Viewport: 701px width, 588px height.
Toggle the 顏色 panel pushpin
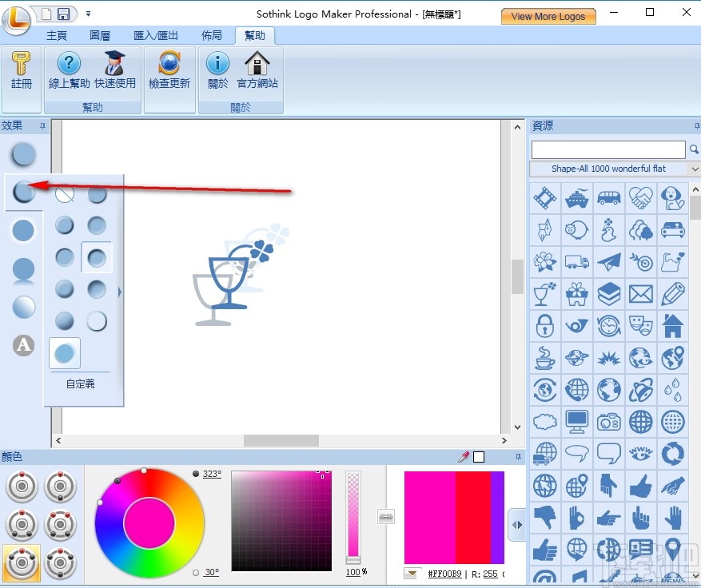(x=518, y=456)
